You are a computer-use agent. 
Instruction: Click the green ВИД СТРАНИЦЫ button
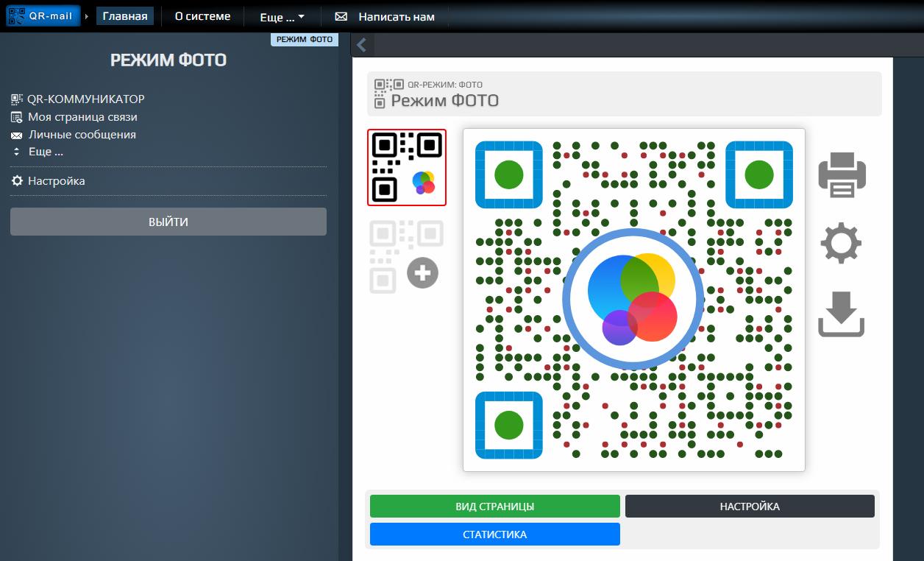495,507
